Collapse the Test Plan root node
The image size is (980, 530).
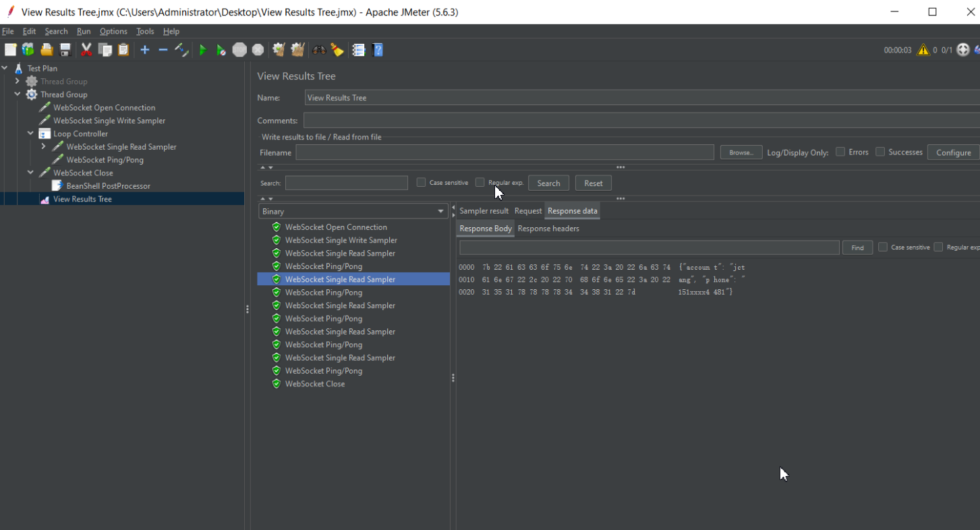coord(5,68)
